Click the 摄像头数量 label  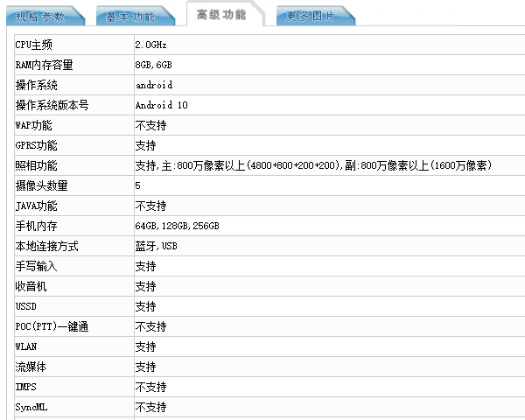pyautogui.click(x=41, y=185)
